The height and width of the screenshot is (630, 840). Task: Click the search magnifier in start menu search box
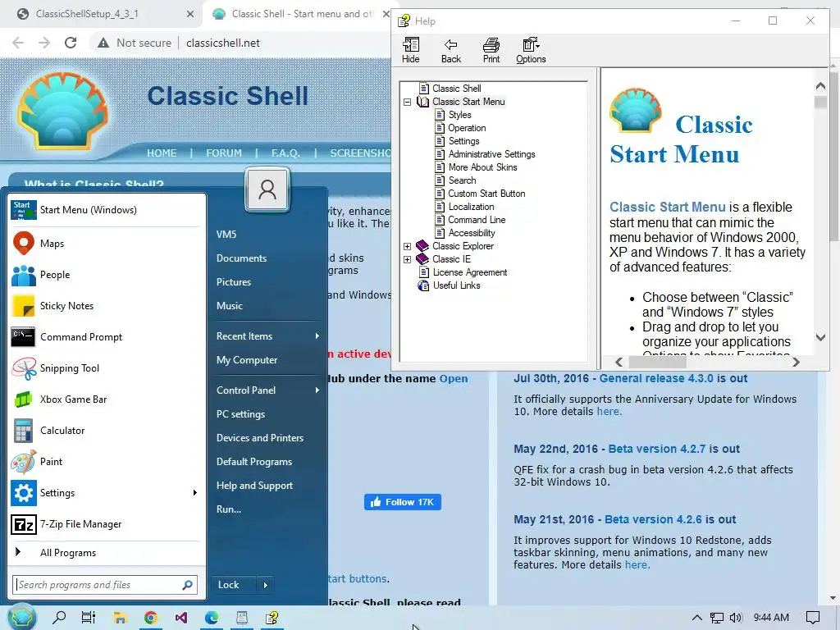(187, 585)
